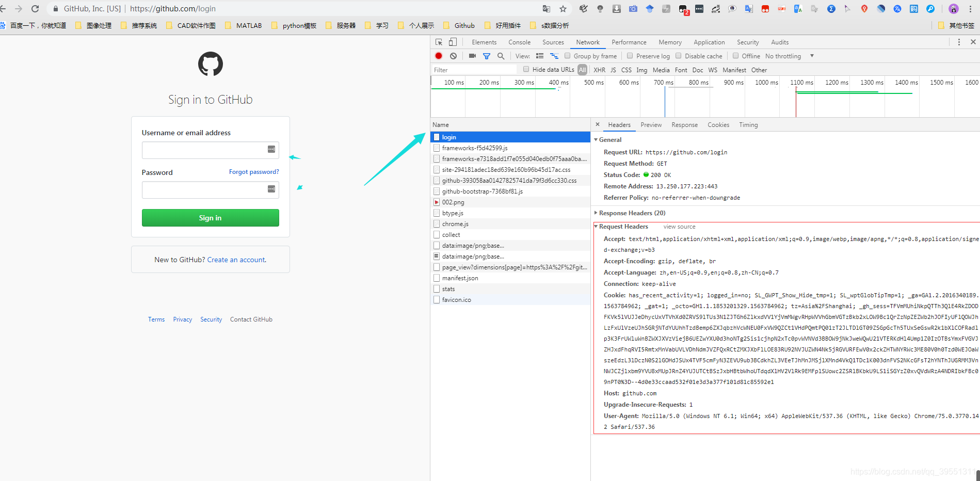Open the Timing tab of the request
Image resolution: width=980 pixels, height=481 pixels.
tap(748, 125)
